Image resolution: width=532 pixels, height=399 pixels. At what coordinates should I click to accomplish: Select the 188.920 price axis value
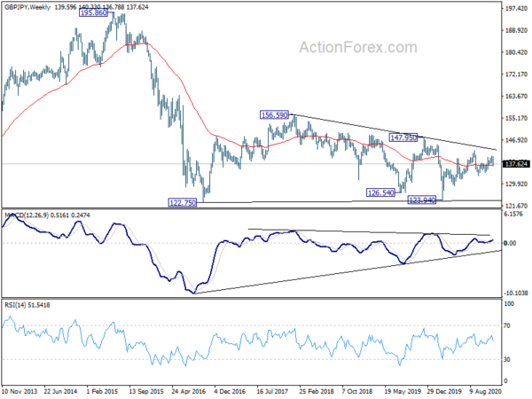click(x=516, y=30)
